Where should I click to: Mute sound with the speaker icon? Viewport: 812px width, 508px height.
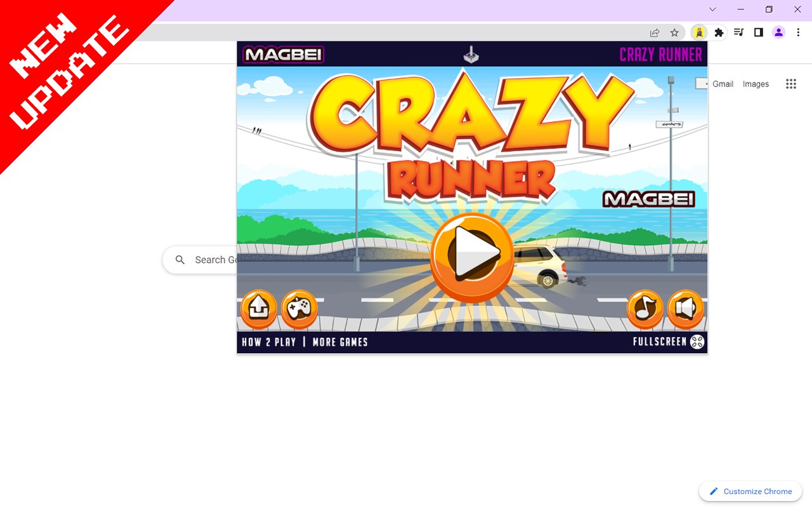(686, 309)
